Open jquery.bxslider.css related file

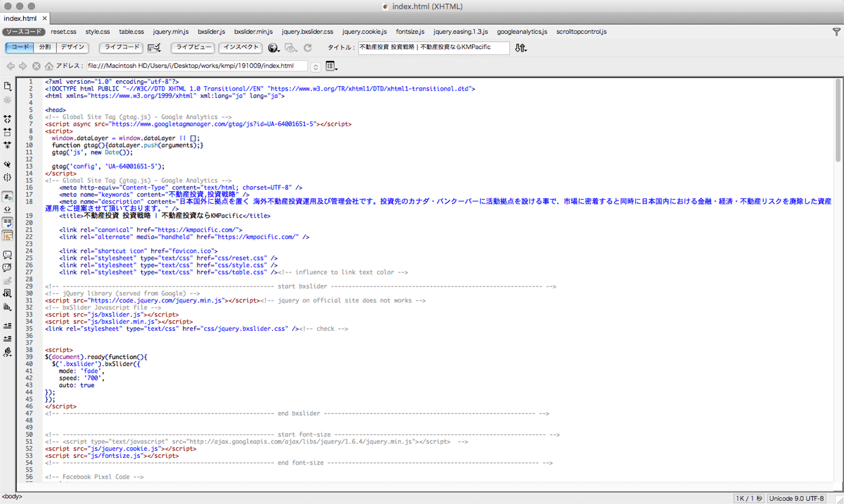pyautogui.click(x=307, y=32)
